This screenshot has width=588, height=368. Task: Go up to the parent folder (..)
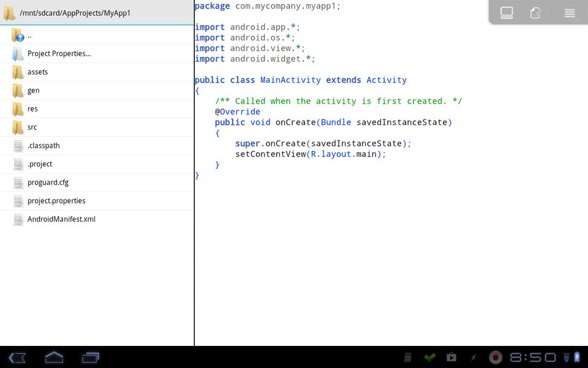coord(29,36)
